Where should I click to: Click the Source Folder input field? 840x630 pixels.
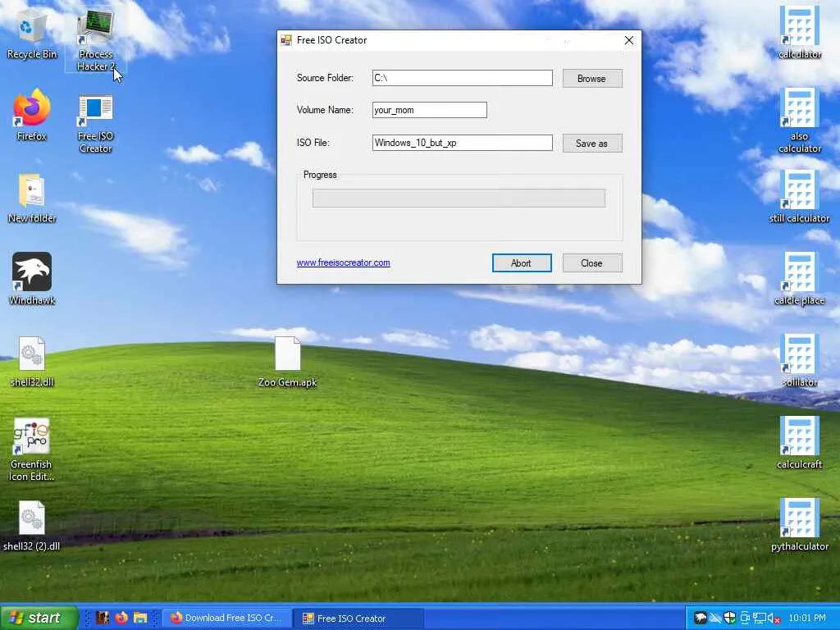463,78
